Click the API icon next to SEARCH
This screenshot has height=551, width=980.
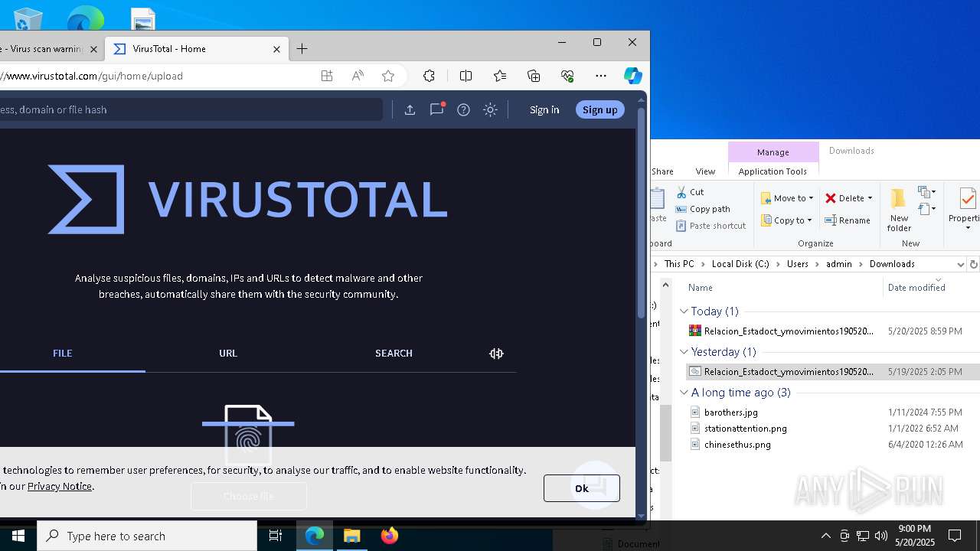[x=497, y=353]
